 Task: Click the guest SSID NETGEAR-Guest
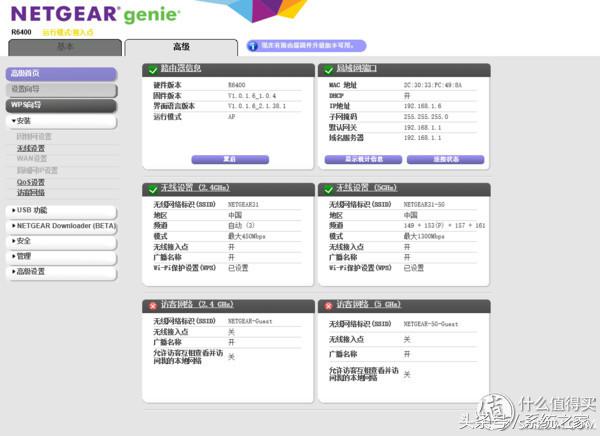[250, 321]
